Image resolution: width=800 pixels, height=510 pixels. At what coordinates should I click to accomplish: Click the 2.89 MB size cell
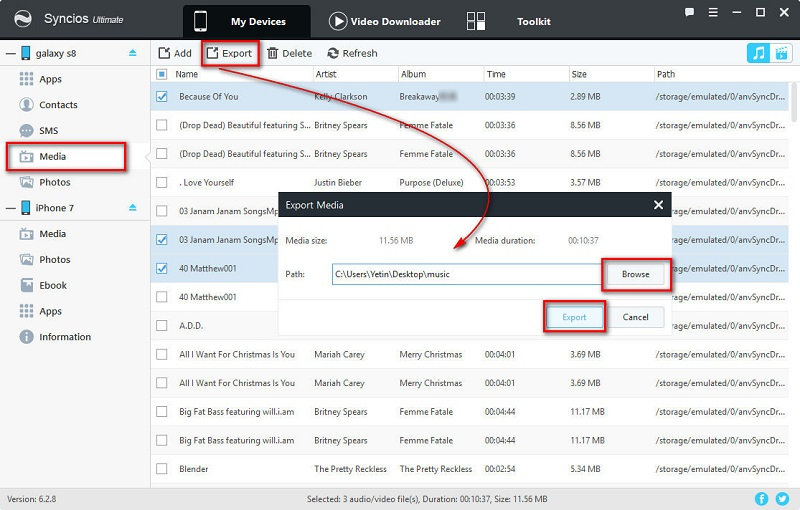[585, 96]
